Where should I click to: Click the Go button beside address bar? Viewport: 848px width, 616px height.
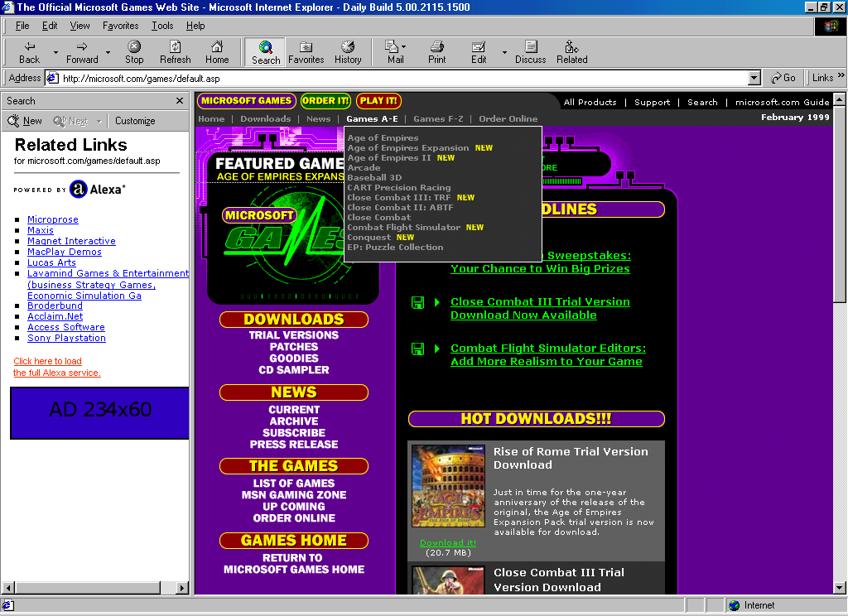point(783,78)
